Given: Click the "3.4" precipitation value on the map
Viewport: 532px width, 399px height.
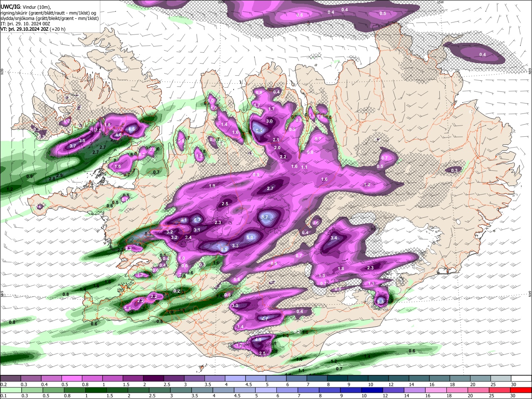Looking at the screenshot, I should tap(334, 238).
